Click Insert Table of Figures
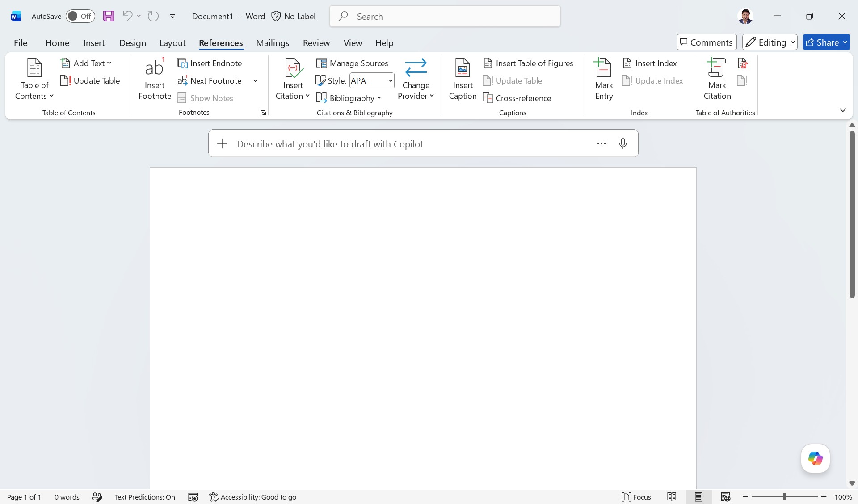Screen dimensions: 858x504 (528, 63)
